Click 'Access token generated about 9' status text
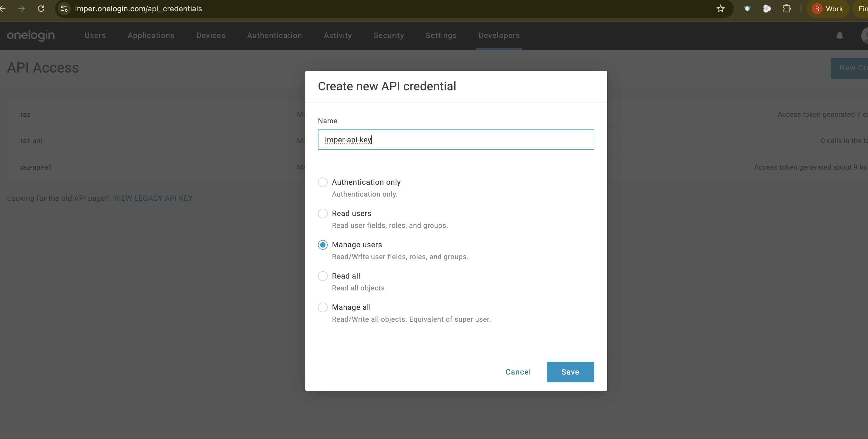This screenshot has height=439, width=868. click(805, 167)
